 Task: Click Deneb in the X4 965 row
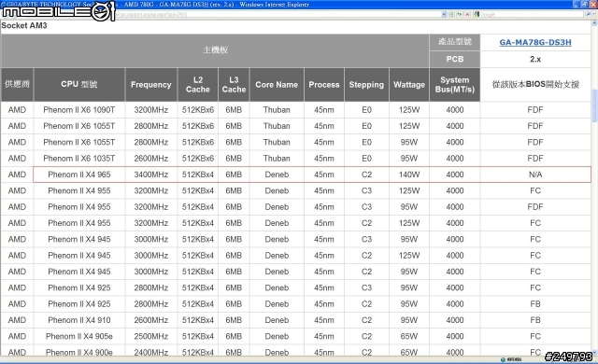(277, 175)
